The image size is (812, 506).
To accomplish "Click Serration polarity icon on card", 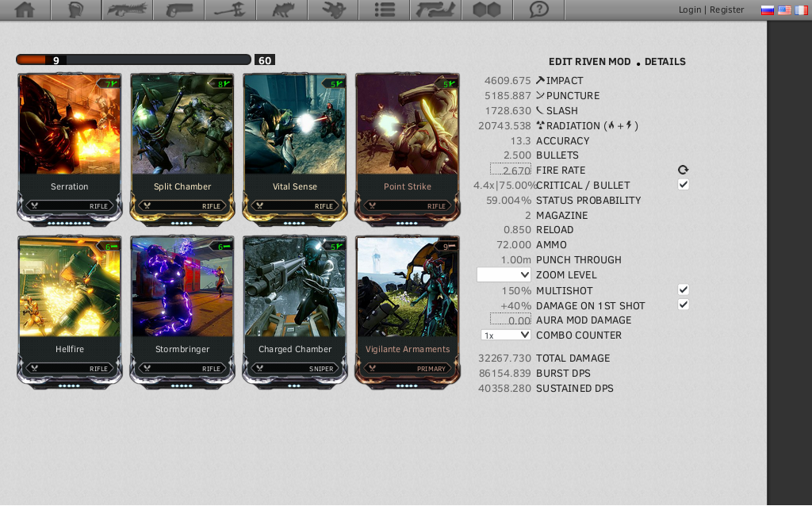I will click(113, 84).
